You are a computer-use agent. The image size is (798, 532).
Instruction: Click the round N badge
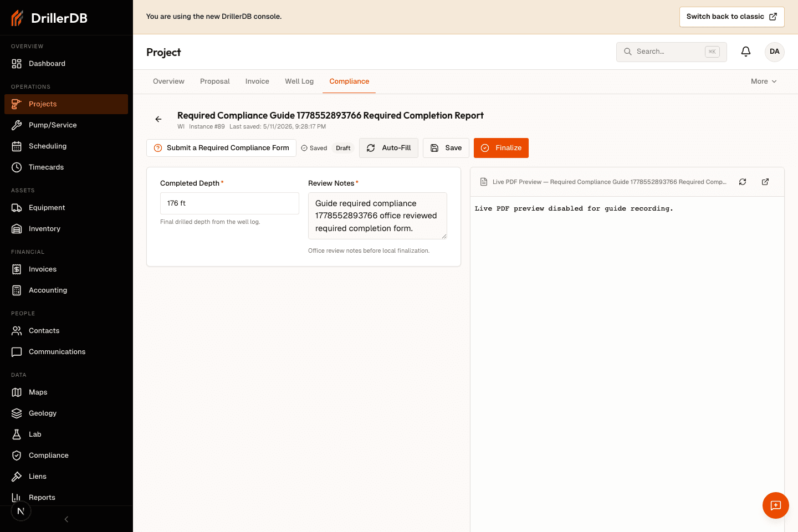[x=21, y=511]
